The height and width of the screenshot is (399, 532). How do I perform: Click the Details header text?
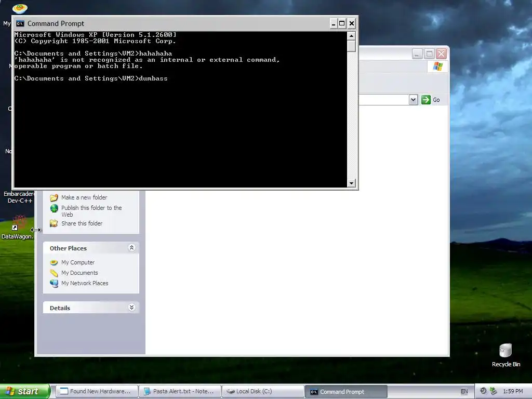(60, 308)
